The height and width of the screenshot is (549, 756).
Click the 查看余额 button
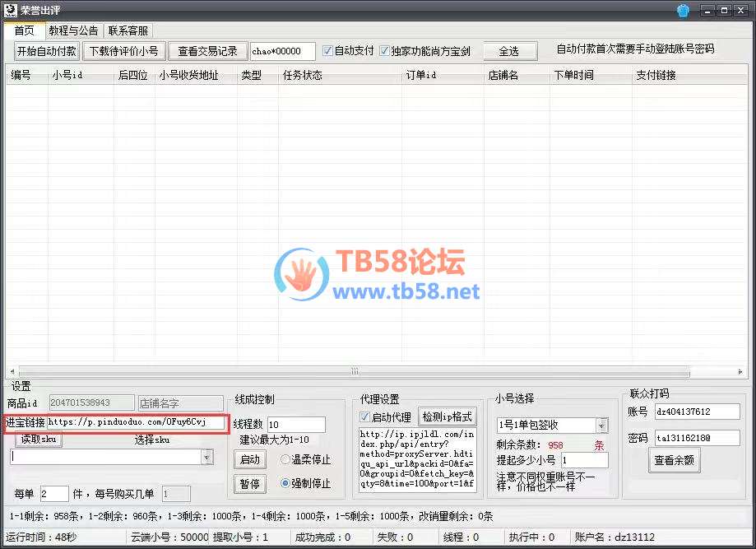pyautogui.click(x=674, y=460)
